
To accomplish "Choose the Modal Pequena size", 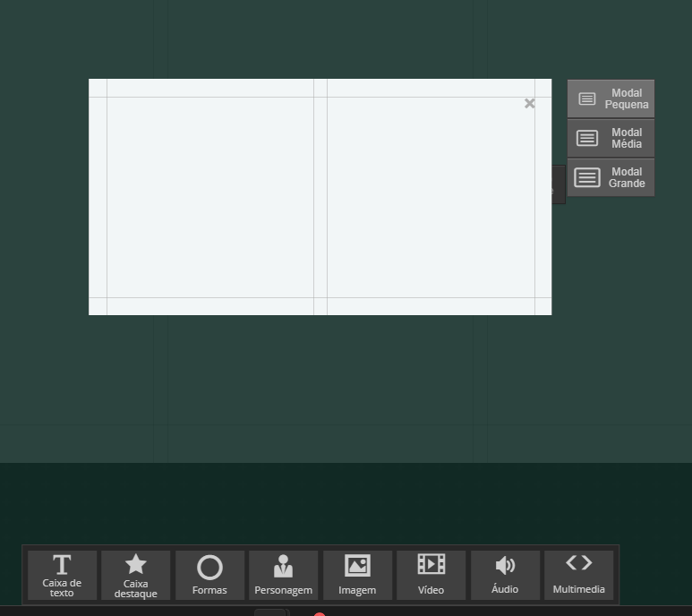I will (611, 98).
